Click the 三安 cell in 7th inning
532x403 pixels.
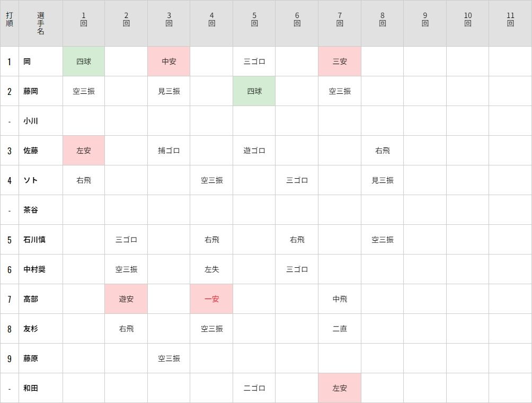(x=340, y=62)
